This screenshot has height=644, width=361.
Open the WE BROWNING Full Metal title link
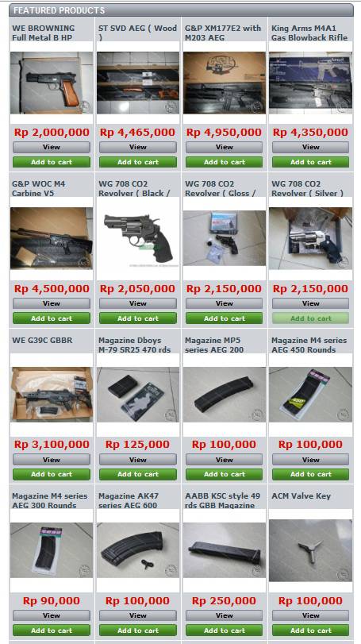pyautogui.click(x=43, y=33)
